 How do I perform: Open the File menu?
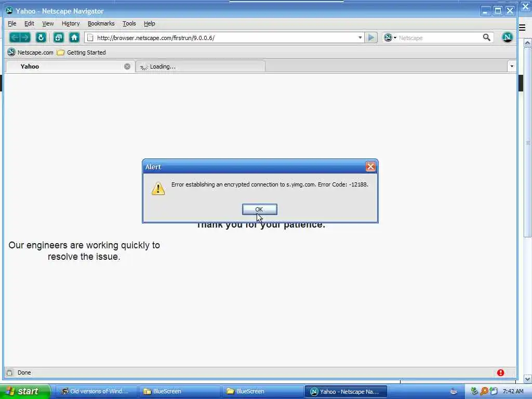(12, 23)
